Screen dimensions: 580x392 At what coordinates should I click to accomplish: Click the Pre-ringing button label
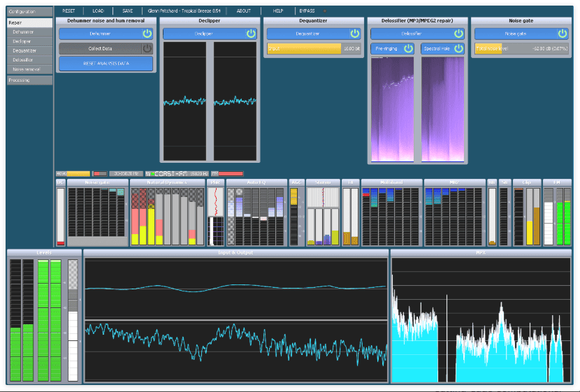click(x=386, y=48)
